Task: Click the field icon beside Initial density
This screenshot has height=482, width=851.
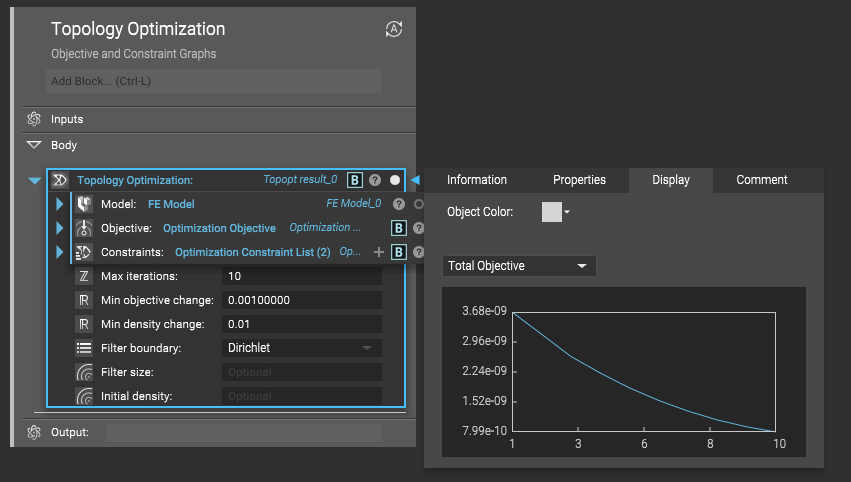Action: tap(84, 396)
